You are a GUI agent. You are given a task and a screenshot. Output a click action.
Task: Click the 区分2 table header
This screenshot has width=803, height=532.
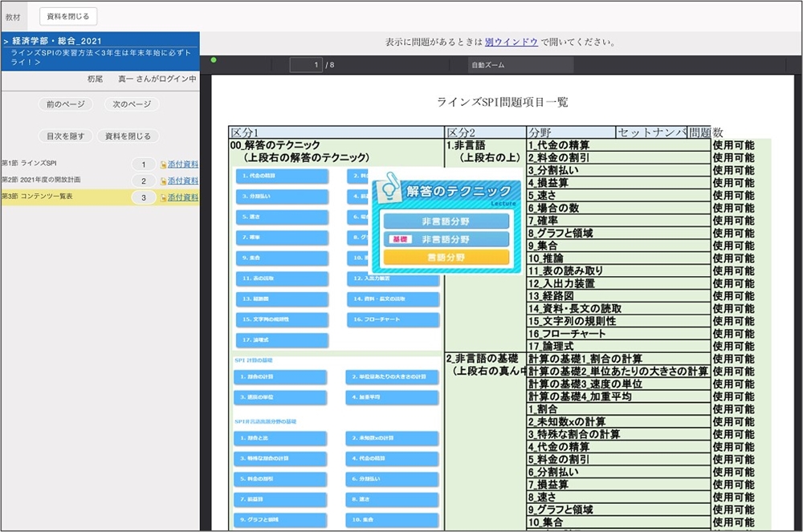click(x=486, y=132)
